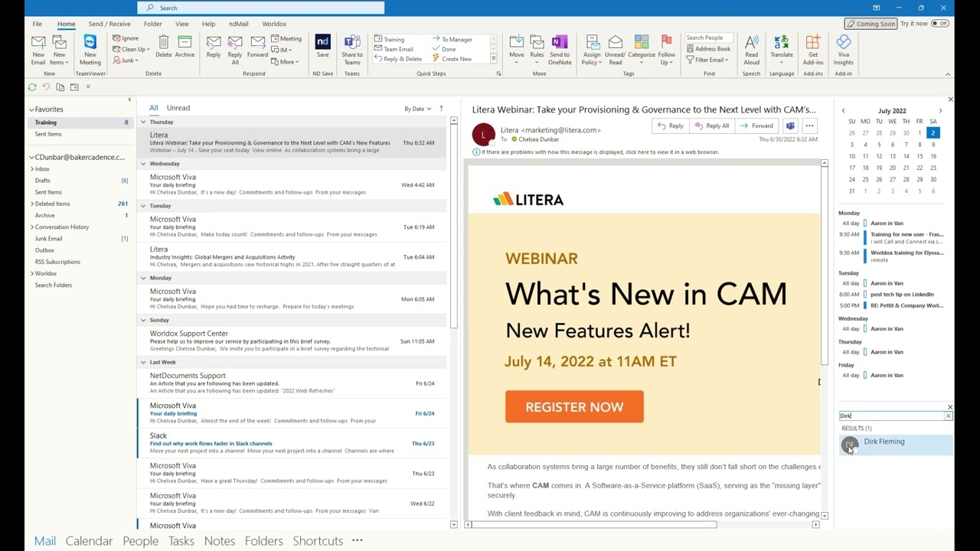
Task: Share the email to Teams
Action: 352,50
